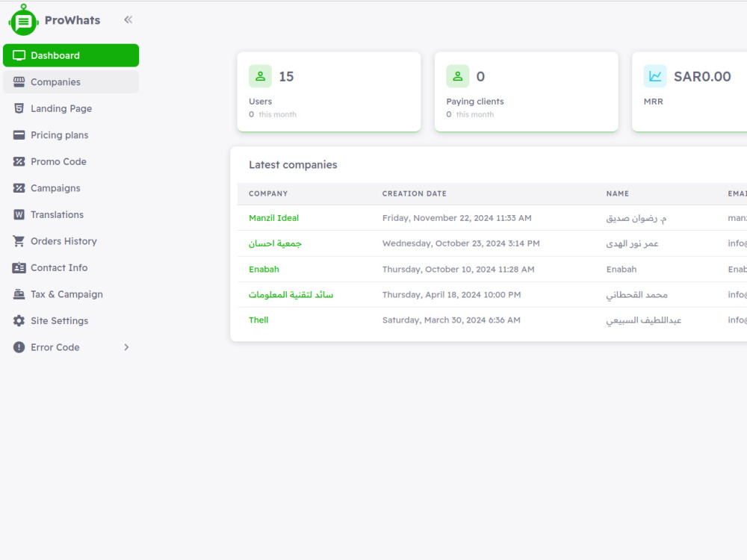Click the name محمد القحطاني
The height and width of the screenshot is (560, 747).
636,295
